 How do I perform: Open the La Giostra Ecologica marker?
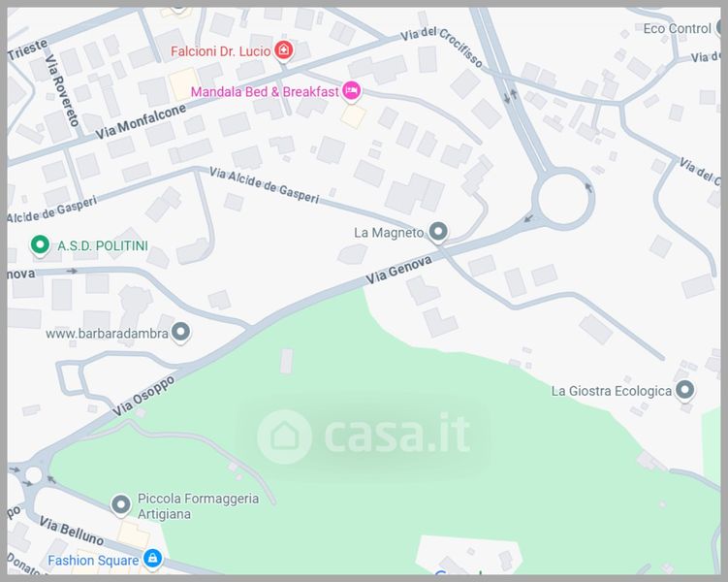pos(684,390)
